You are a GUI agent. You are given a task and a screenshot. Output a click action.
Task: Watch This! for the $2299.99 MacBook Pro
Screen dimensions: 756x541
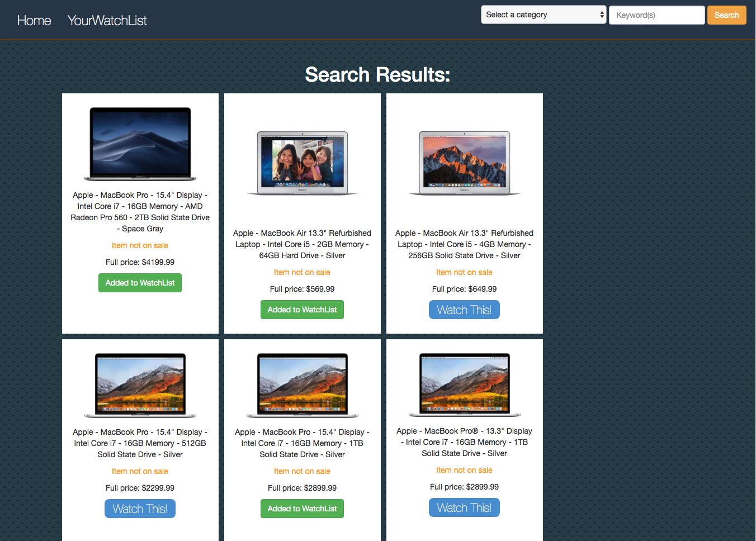click(140, 509)
